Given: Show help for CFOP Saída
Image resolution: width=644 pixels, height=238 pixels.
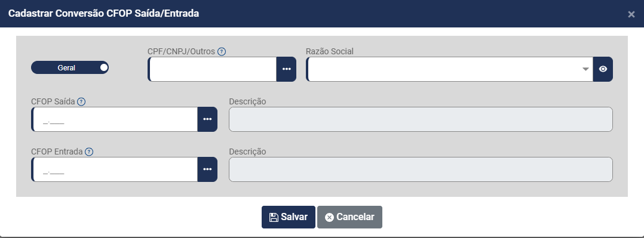Looking at the screenshot, I should pyautogui.click(x=81, y=102).
